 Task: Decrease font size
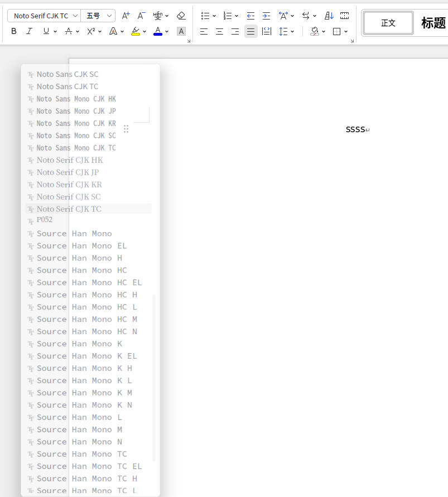[141, 16]
